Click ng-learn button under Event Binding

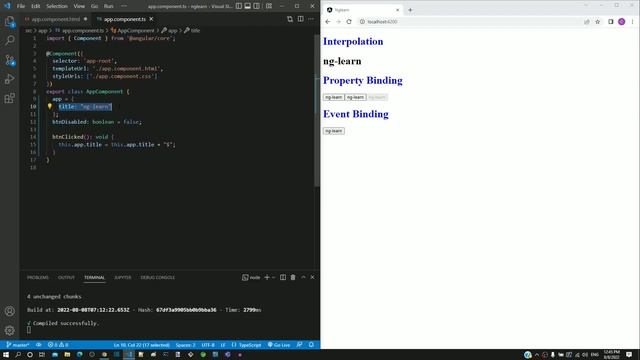333,131
